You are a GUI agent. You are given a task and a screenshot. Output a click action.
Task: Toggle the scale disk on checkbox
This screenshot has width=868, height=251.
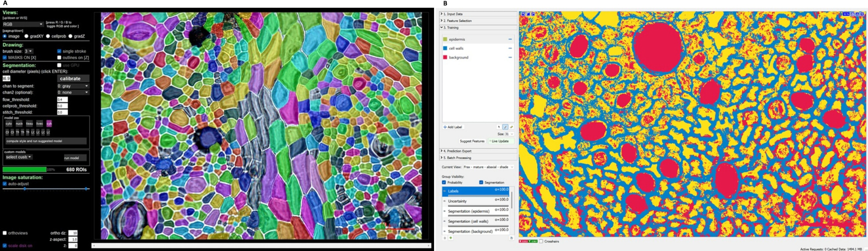pos(5,246)
